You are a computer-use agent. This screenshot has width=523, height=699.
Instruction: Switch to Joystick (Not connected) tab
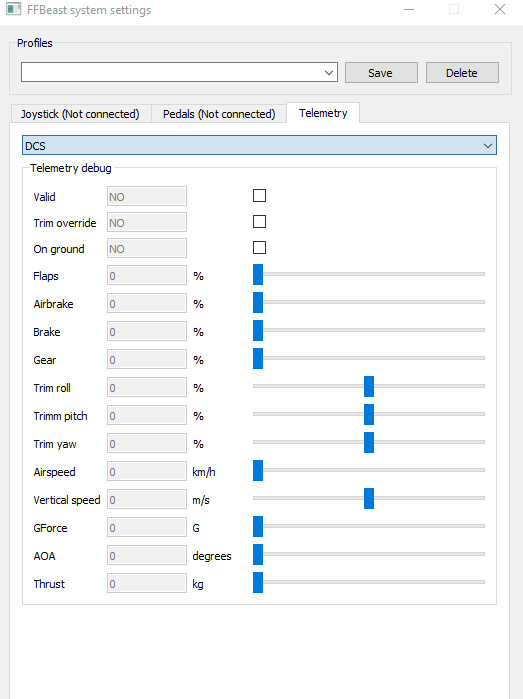(x=80, y=114)
